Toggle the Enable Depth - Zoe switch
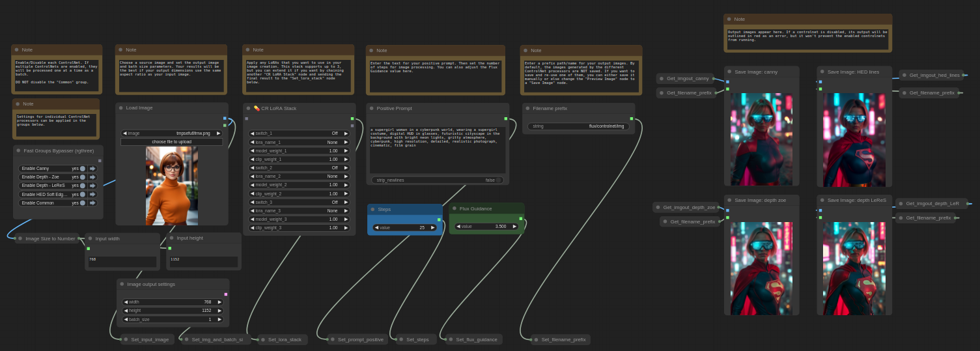The height and width of the screenshot is (351, 980). point(82,177)
